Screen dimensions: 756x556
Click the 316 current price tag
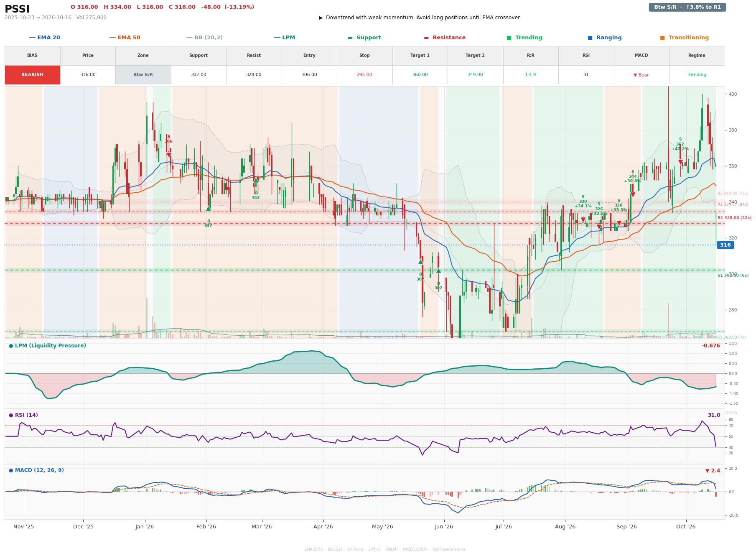coord(725,245)
